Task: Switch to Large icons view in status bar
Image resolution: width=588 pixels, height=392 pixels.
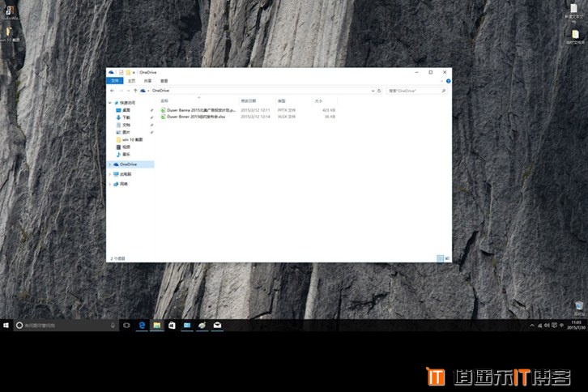Action: (x=447, y=258)
